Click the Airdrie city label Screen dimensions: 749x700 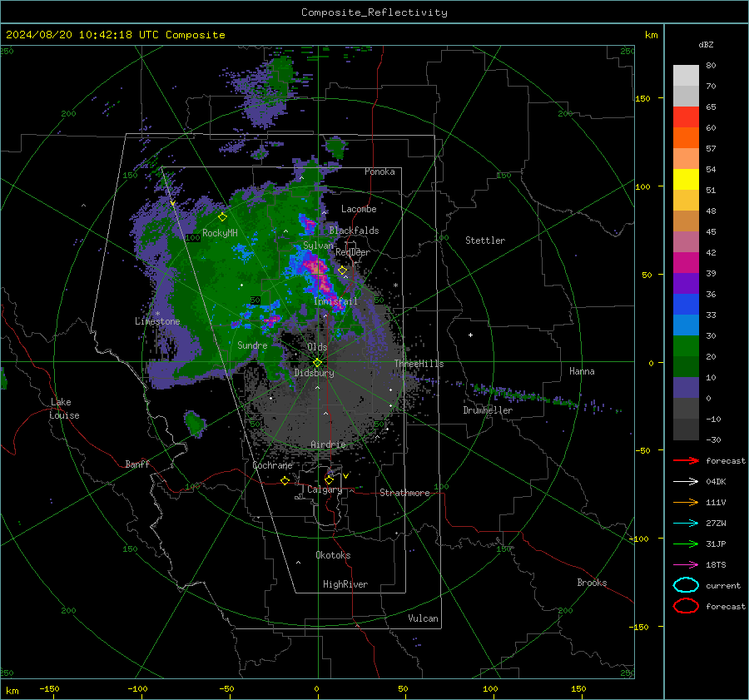[x=328, y=444]
